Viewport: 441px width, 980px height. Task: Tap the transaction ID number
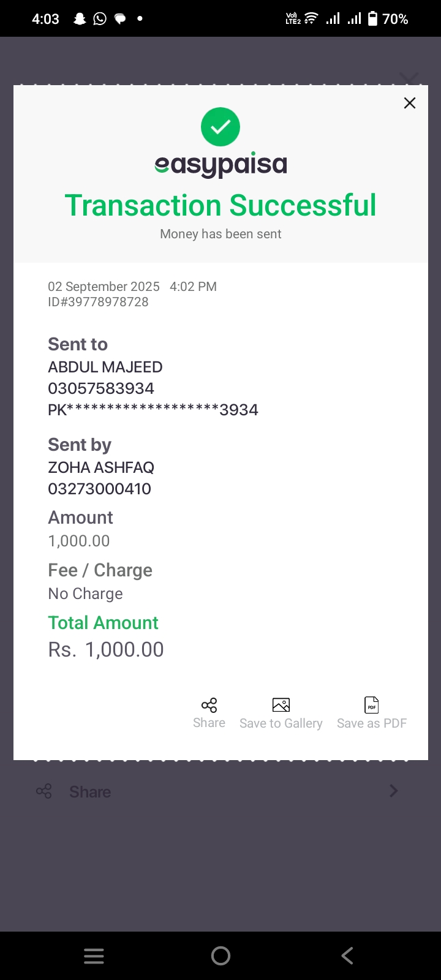(99, 302)
